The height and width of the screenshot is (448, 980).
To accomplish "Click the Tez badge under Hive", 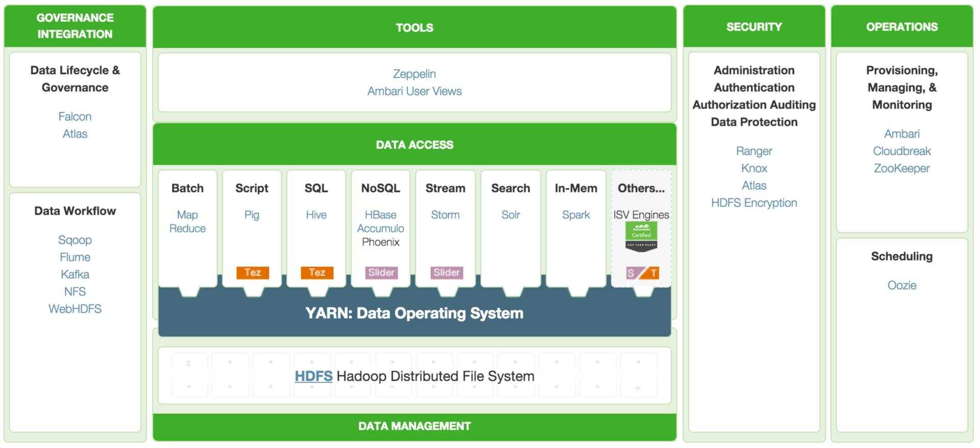I will click(317, 273).
